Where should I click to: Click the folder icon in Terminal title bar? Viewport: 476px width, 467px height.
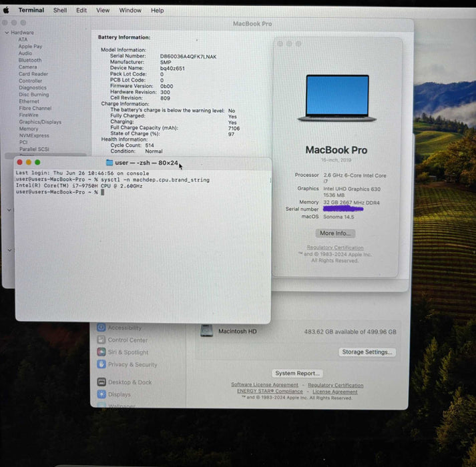pyautogui.click(x=109, y=163)
